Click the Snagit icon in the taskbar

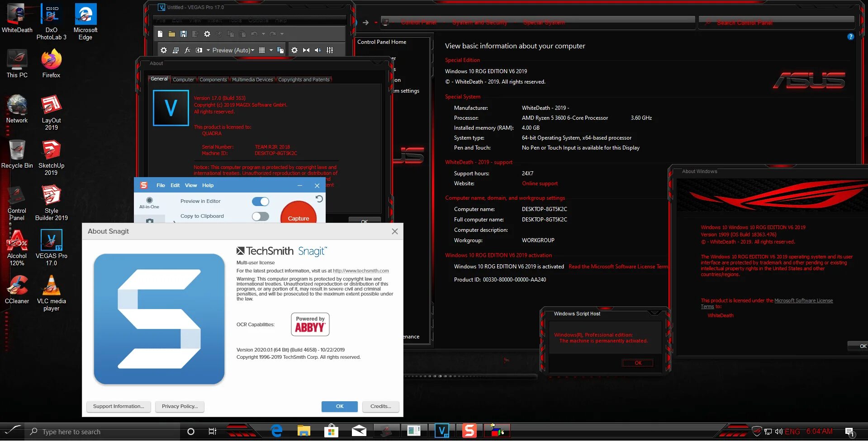coord(469,431)
